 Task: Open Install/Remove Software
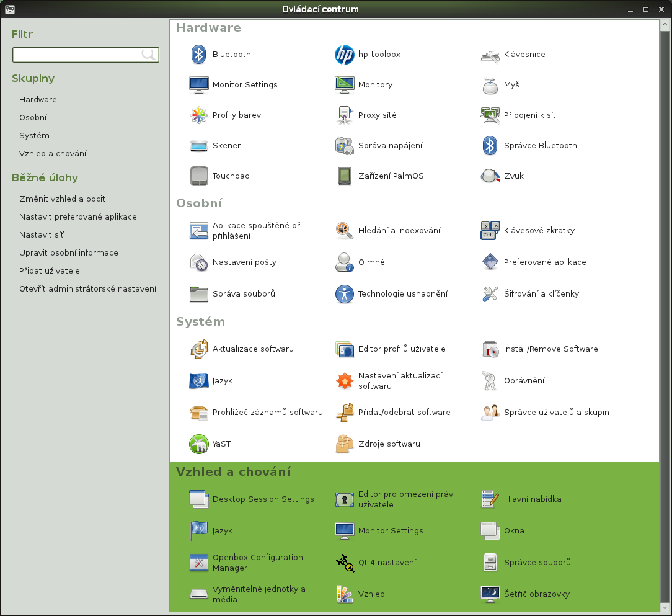[x=490, y=349]
